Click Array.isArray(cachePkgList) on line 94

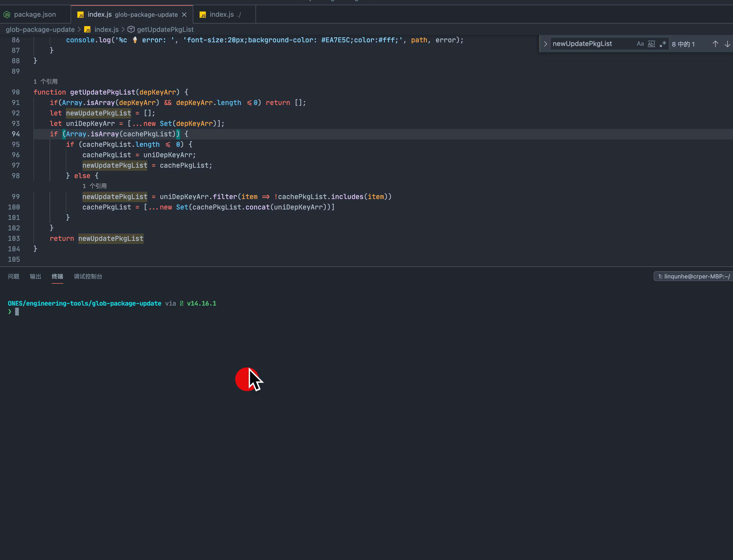[121, 134]
